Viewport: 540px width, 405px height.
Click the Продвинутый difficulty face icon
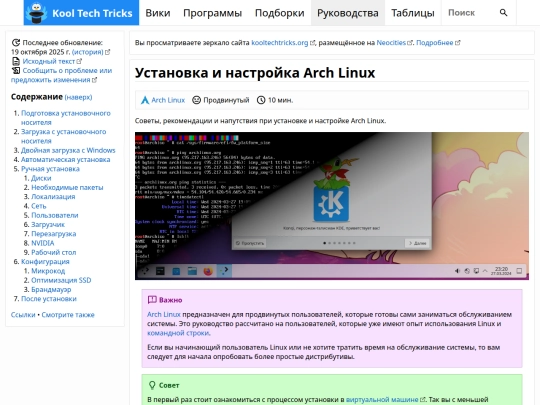pos(196,100)
